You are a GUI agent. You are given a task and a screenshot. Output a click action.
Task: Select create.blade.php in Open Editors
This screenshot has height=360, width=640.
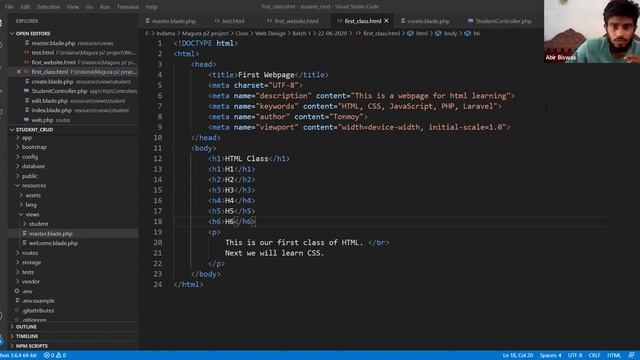(x=52, y=82)
